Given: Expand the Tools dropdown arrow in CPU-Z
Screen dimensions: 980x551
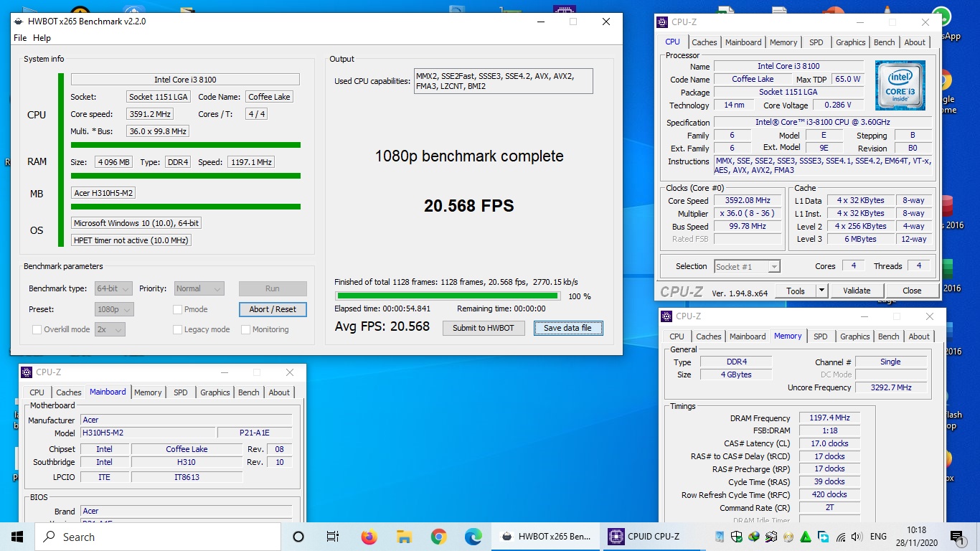Looking at the screenshot, I should click(x=821, y=291).
